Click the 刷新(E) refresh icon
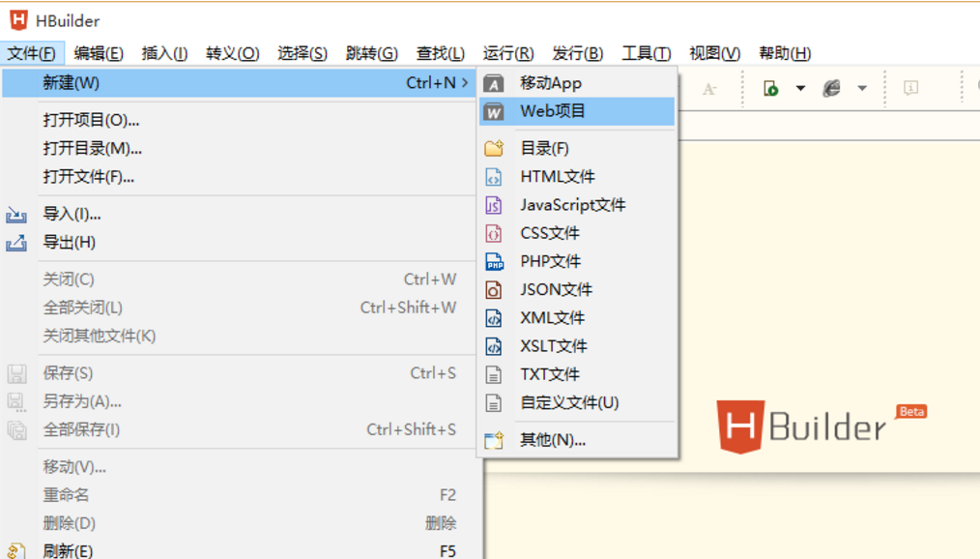 pos(16,551)
